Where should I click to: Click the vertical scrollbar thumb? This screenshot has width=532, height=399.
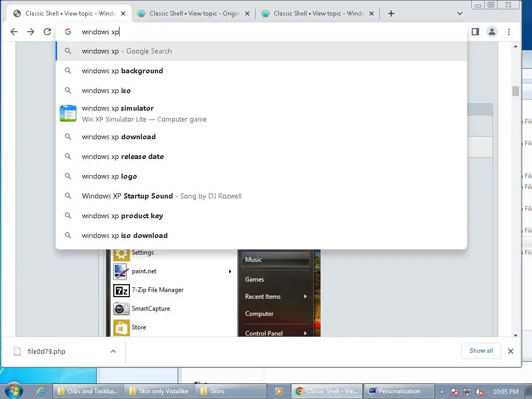tap(516, 91)
